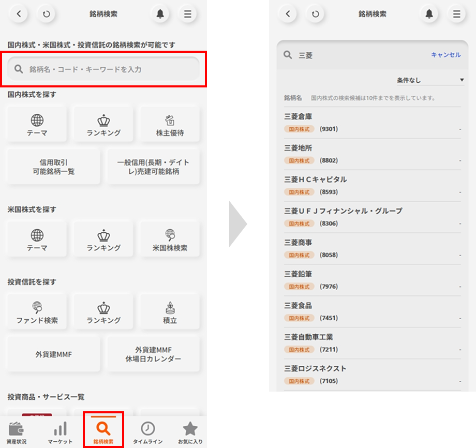Open the 米国株検索 US stock search icon
The width and height of the screenshot is (476, 448).
tap(170, 240)
